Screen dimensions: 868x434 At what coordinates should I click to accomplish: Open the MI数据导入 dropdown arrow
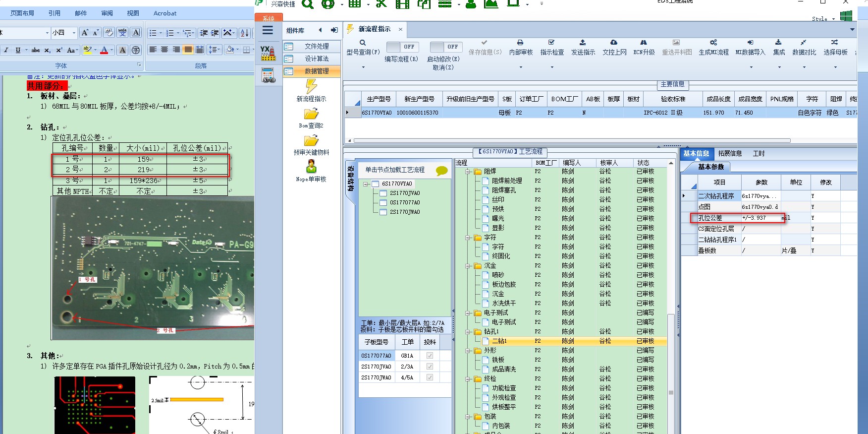click(750, 67)
